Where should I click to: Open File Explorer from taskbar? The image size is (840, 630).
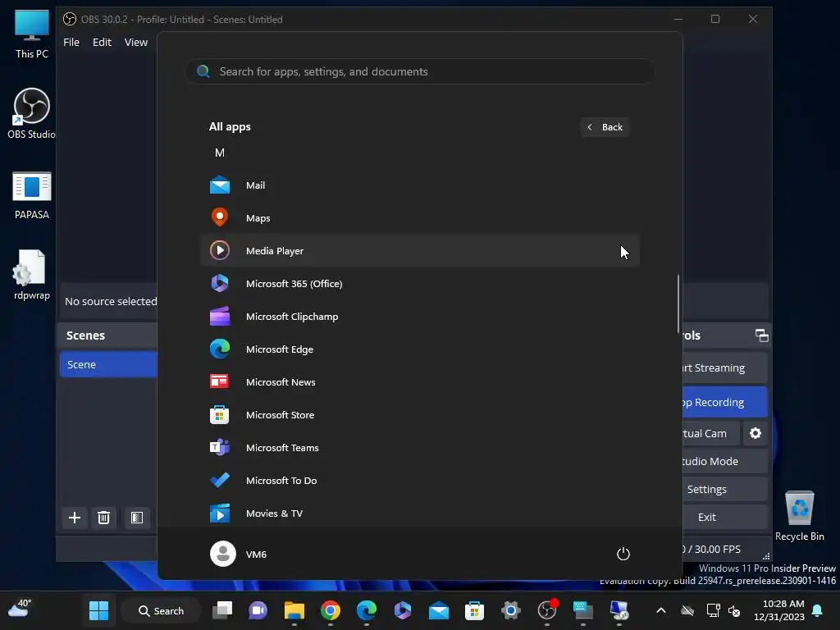(294, 610)
